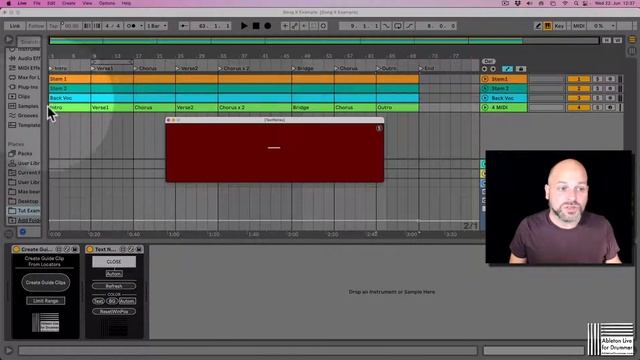Viewport: 640px width, 360px height.
Task: Stop playback with the square Stop button
Action: (x=256, y=26)
